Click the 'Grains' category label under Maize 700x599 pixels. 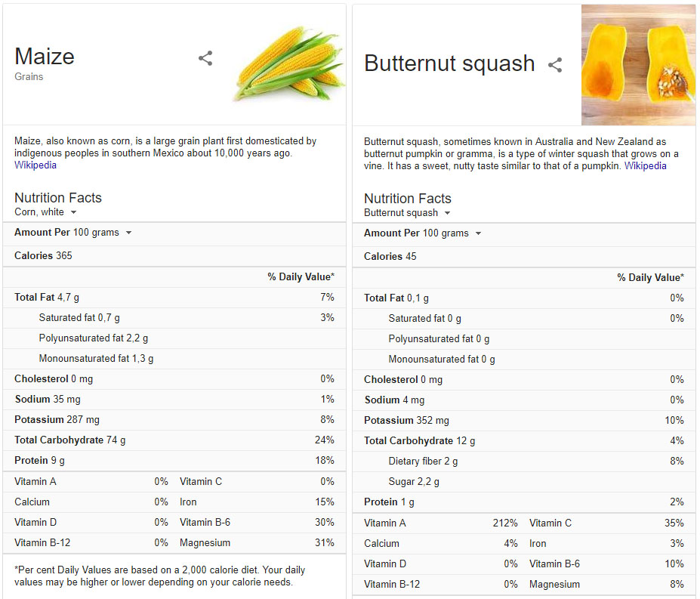29,77
